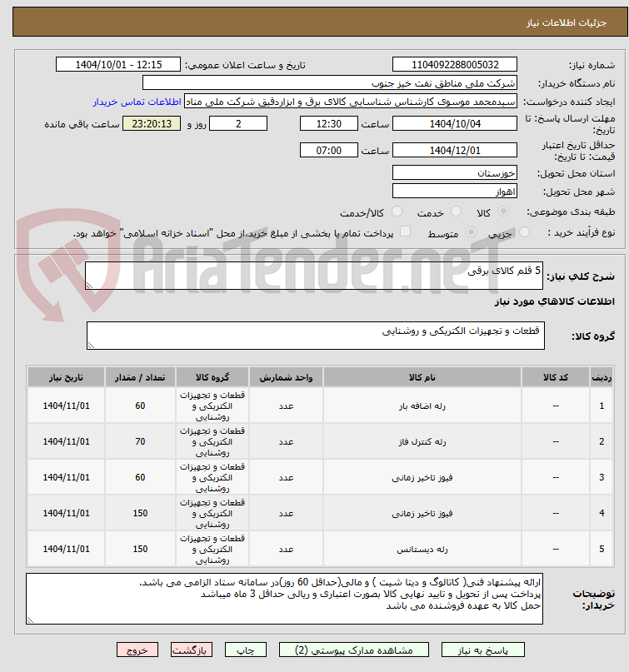Select the کالا radio button
The width and height of the screenshot is (629, 672).
(503, 212)
